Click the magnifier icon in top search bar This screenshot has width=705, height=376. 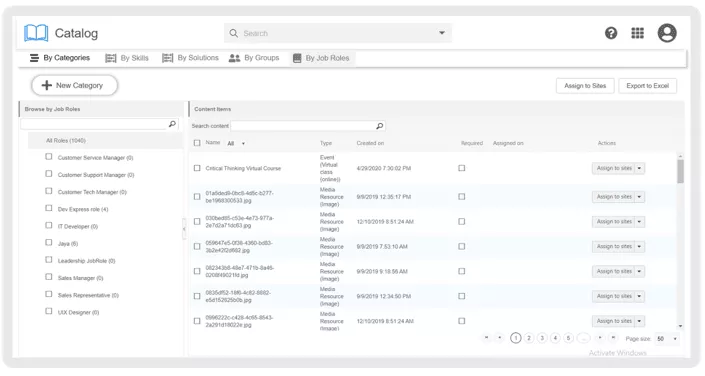tap(233, 33)
